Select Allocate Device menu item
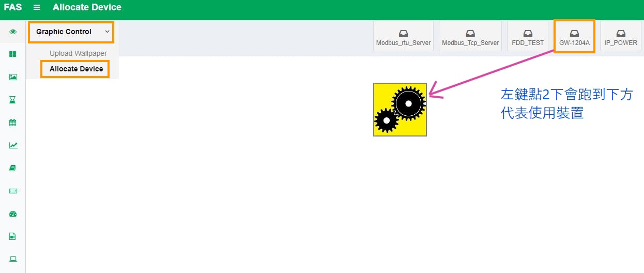 (76, 69)
